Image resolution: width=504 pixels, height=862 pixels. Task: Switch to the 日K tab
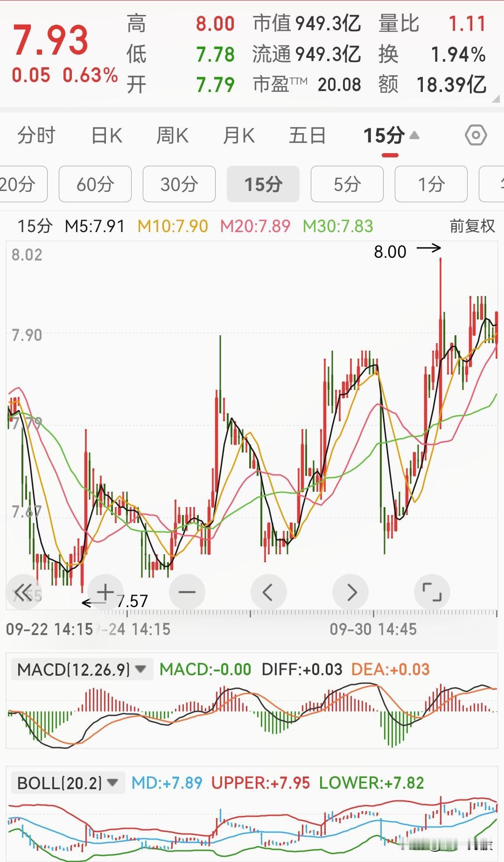pos(107,135)
